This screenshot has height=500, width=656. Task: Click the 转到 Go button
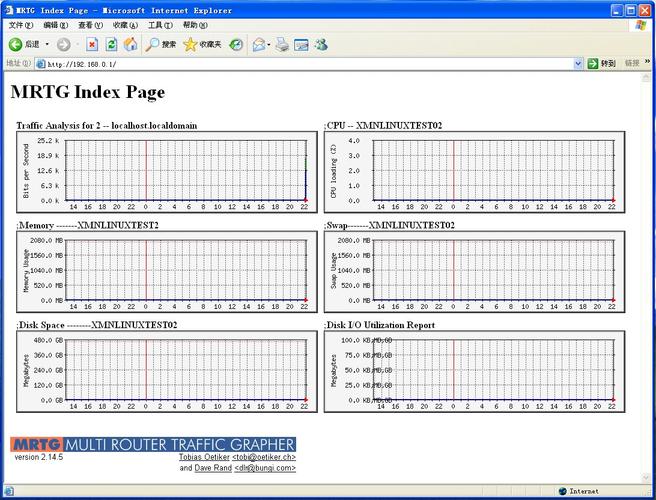[602, 64]
